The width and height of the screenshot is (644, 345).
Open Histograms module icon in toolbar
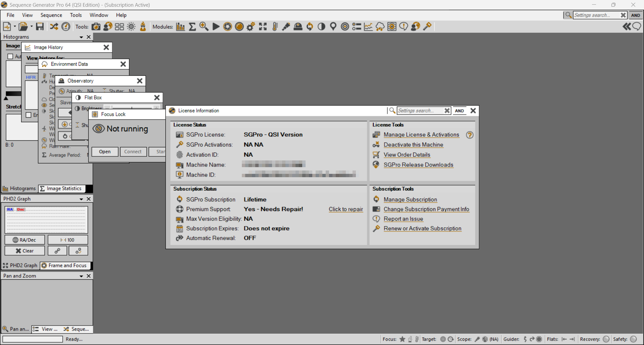pyautogui.click(x=180, y=26)
